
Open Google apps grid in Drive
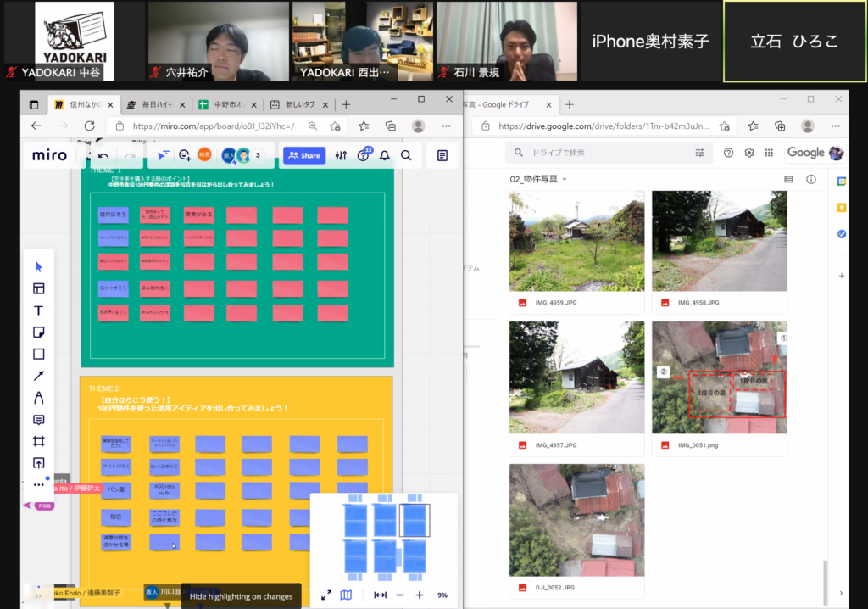[x=769, y=153]
